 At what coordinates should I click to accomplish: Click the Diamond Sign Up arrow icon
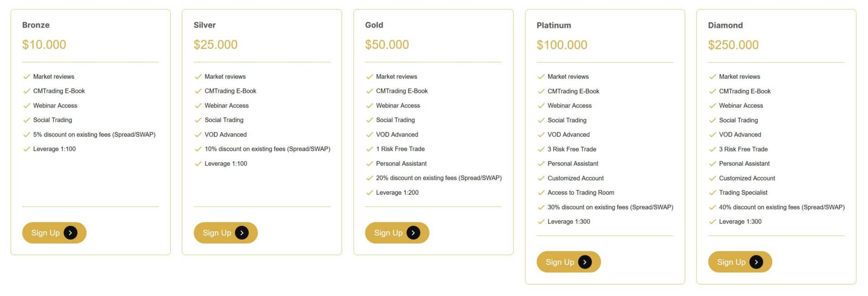(x=756, y=262)
